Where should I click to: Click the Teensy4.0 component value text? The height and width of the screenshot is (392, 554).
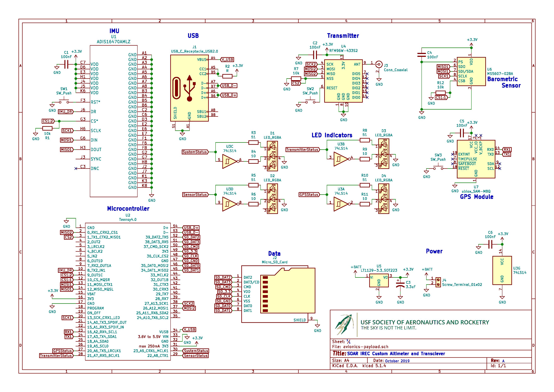click(x=128, y=220)
